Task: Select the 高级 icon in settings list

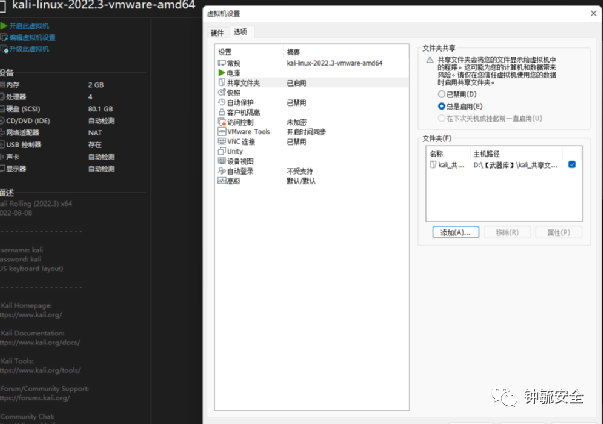Action: (x=222, y=181)
